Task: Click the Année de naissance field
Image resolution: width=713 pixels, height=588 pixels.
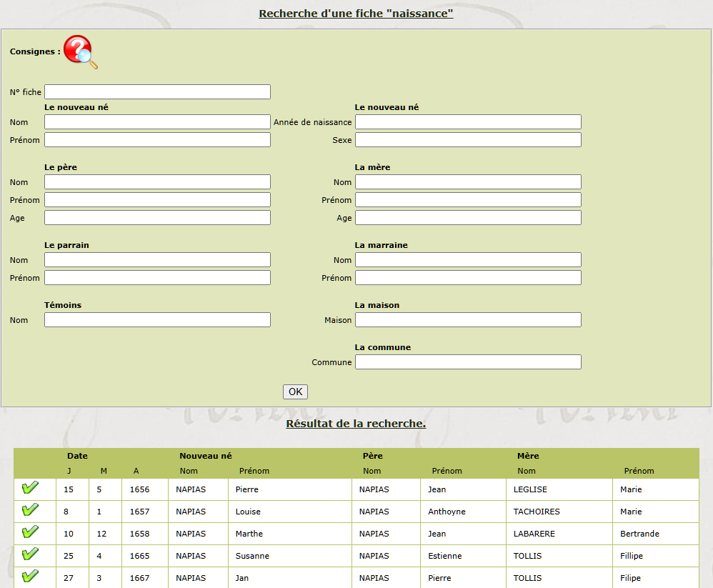Action: (468, 122)
